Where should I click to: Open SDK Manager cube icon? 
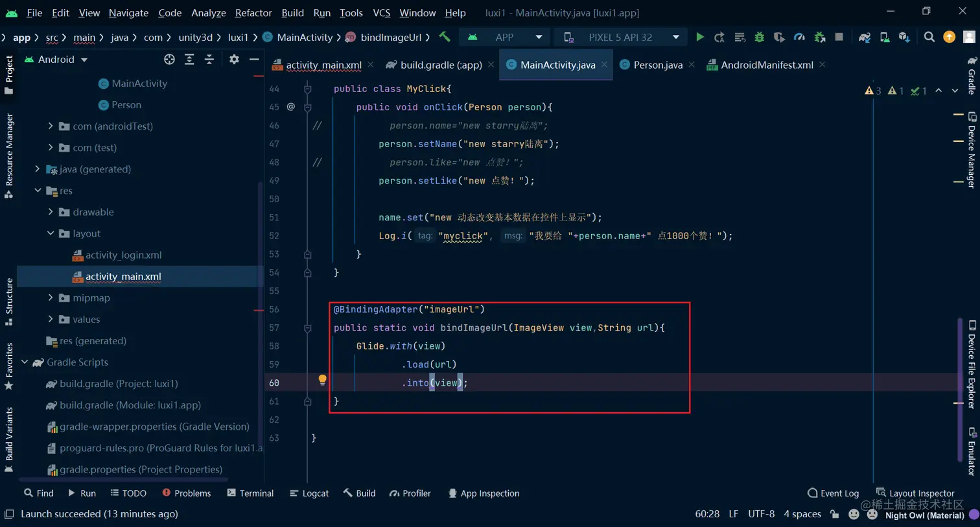click(x=904, y=37)
